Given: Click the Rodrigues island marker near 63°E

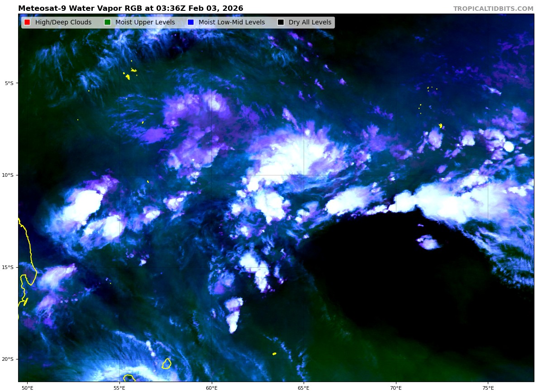Looking at the screenshot, I should pyautogui.click(x=274, y=354).
